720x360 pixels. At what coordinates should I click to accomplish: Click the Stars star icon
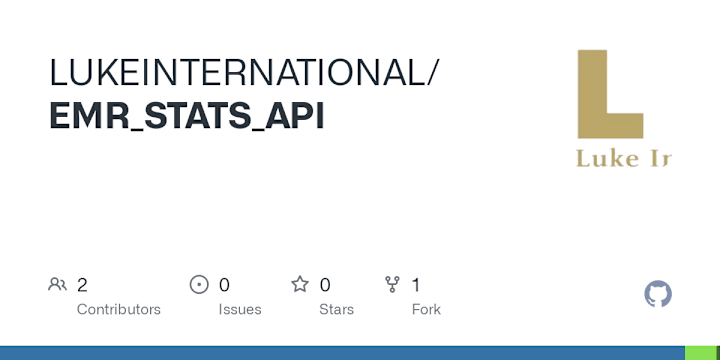click(300, 284)
